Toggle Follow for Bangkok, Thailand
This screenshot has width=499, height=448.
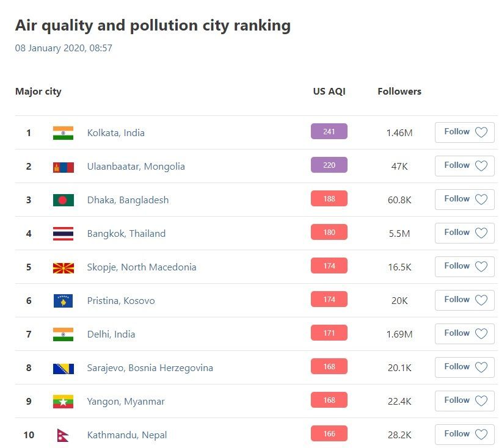click(464, 233)
